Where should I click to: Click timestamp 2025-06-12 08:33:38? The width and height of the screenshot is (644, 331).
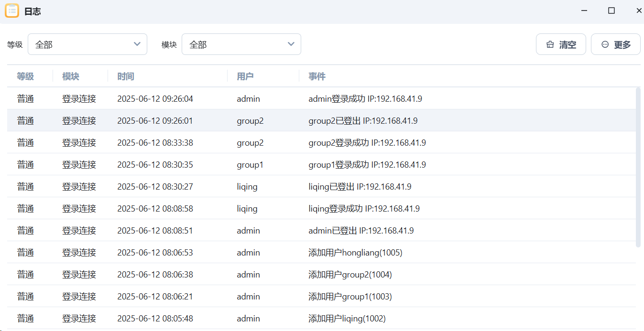point(155,143)
